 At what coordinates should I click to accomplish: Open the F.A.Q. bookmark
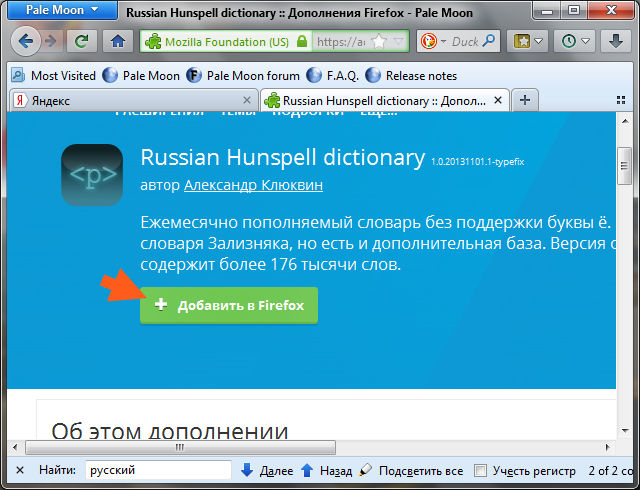tap(332, 76)
